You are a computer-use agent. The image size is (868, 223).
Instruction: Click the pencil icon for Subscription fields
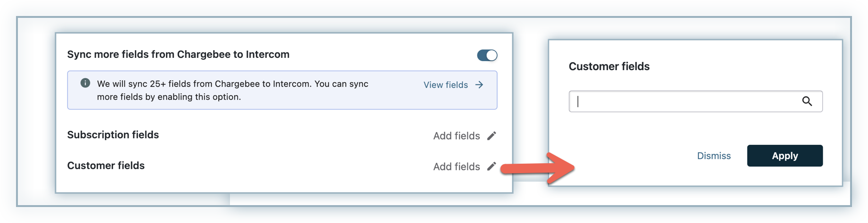coord(491,136)
